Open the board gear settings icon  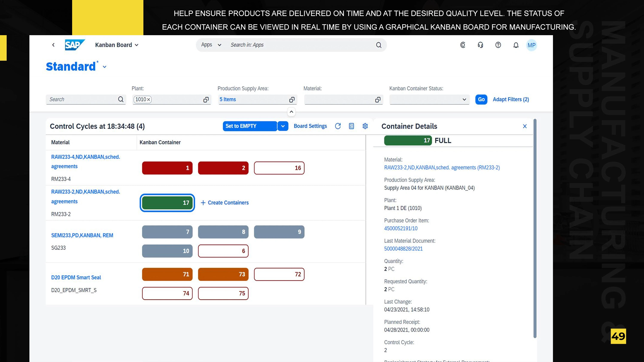click(365, 126)
